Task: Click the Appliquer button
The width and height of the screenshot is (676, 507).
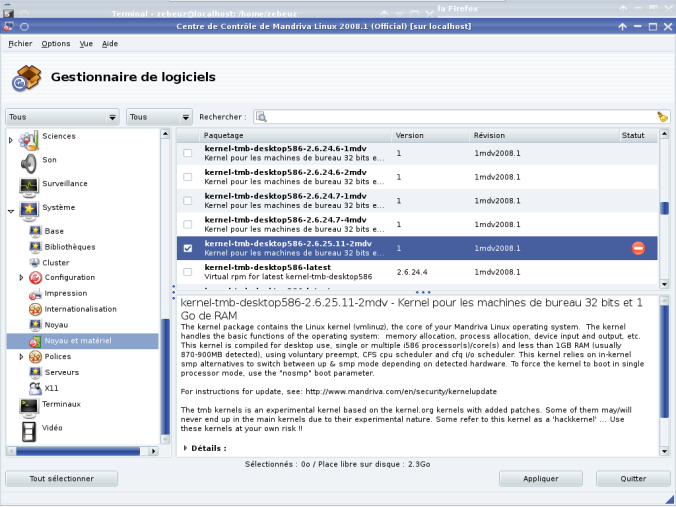Action: pyautogui.click(x=540, y=479)
